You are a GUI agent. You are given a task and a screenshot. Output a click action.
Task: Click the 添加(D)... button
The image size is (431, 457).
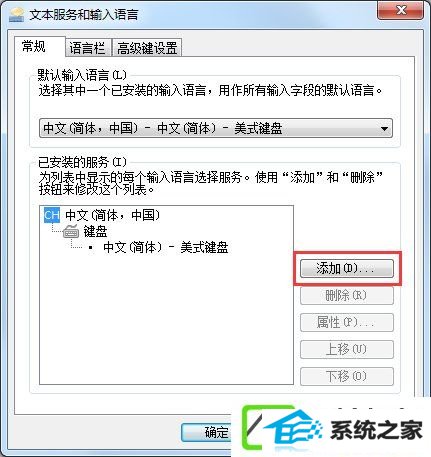[347, 269]
